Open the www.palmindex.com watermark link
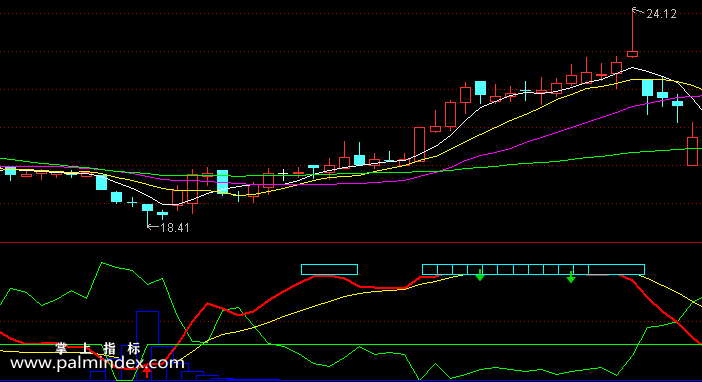This screenshot has height=382, width=702. pos(97,363)
